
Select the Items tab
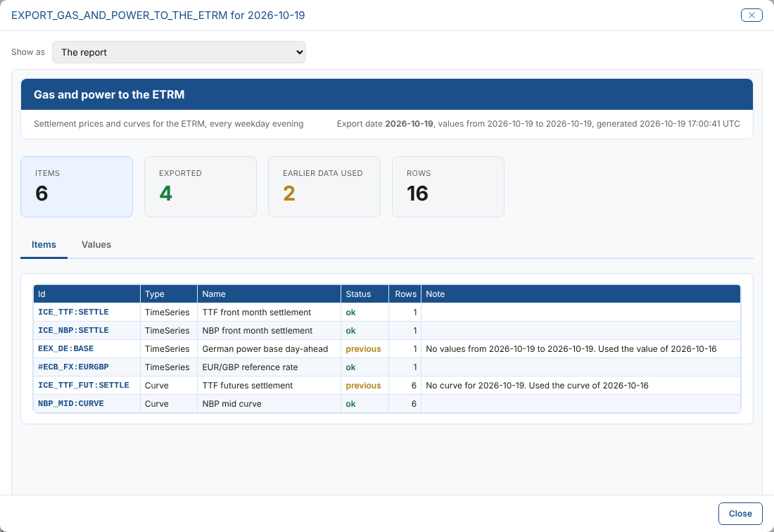coord(44,245)
